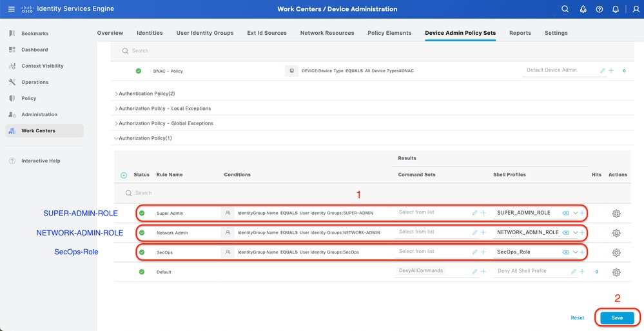Add command set plus for Super Admin
Viewport: 644px width, 331px height.
pos(483,213)
